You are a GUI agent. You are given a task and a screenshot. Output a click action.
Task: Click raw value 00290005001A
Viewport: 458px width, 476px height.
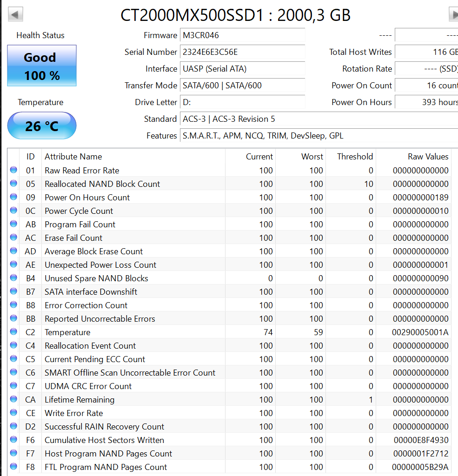tap(420, 332)
